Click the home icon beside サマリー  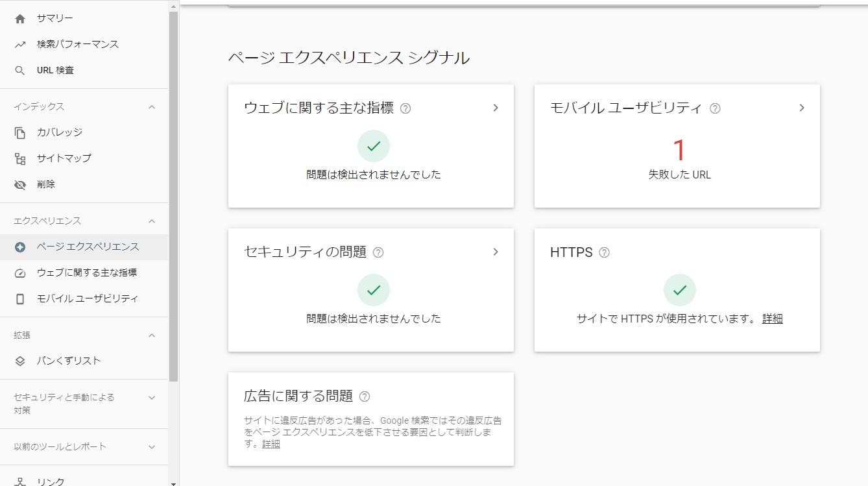20,18
